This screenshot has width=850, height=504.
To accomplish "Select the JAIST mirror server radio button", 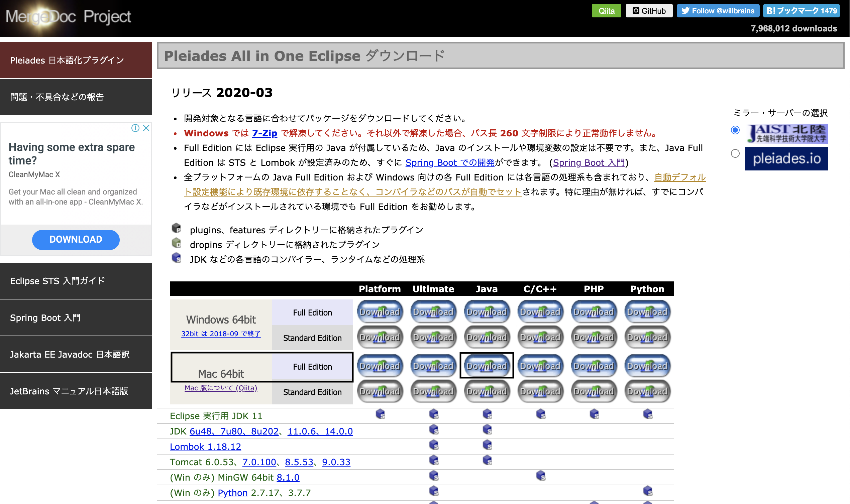I will 735,130.
